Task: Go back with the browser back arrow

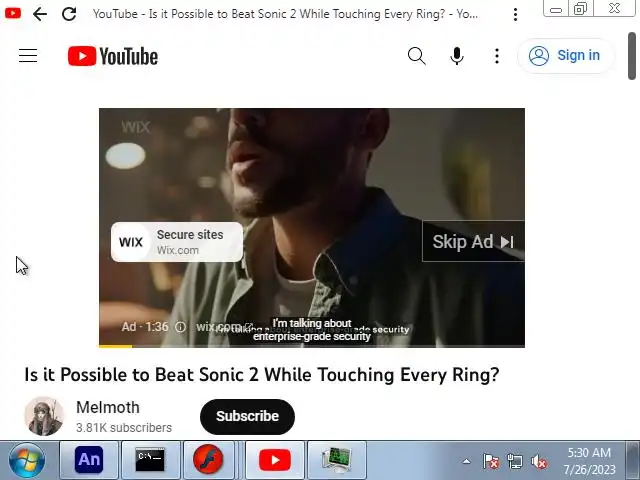Action: 40,14
